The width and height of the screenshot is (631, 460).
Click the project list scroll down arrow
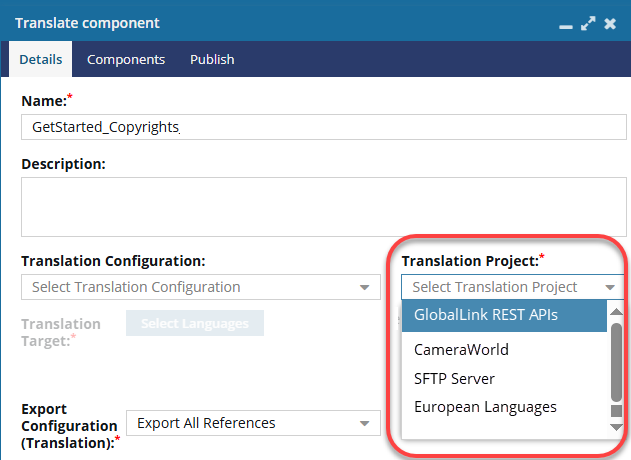(617, 427)
